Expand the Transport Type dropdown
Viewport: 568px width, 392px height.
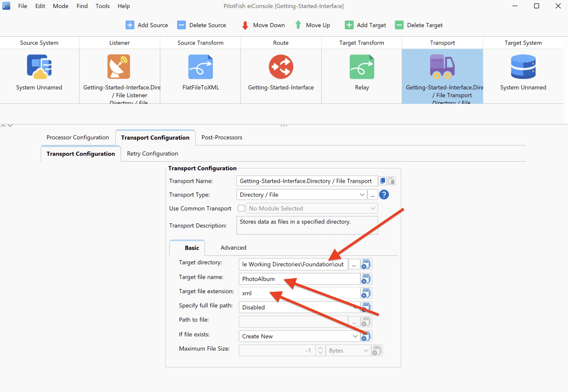[301, 195]
